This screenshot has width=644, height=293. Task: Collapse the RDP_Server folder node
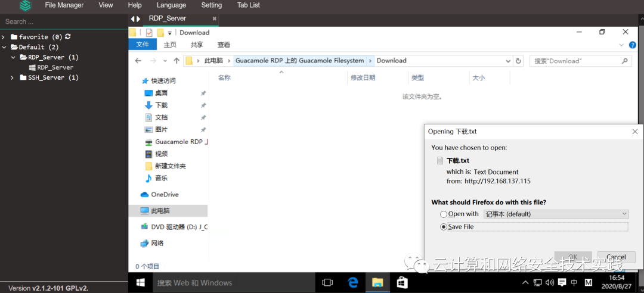coord(13,57)
